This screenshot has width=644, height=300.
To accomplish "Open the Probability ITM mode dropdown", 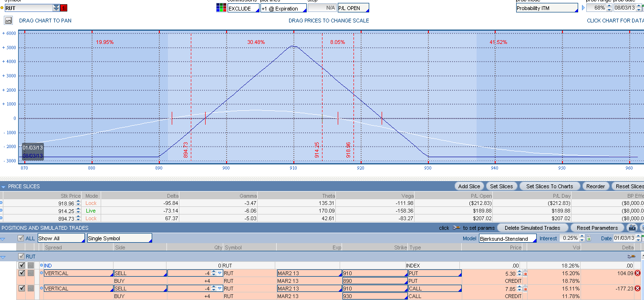I will click(x=547, y=8).
